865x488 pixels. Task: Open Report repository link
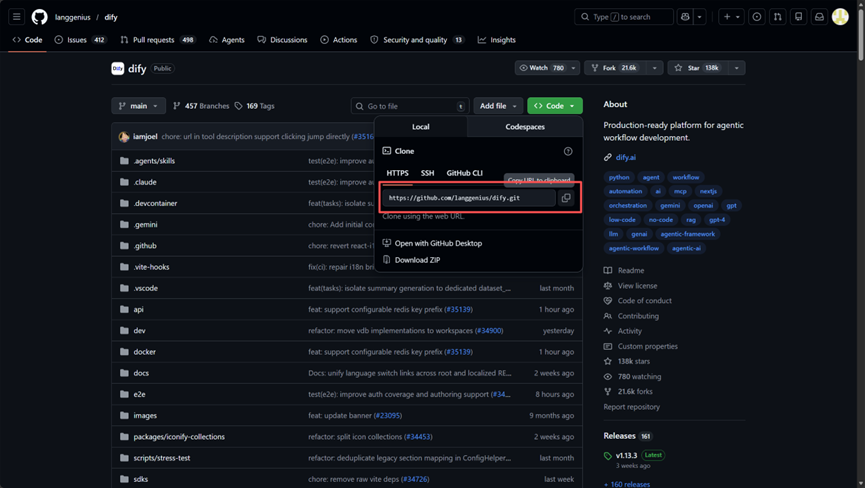pyautogui.click(x=631, y=407)
